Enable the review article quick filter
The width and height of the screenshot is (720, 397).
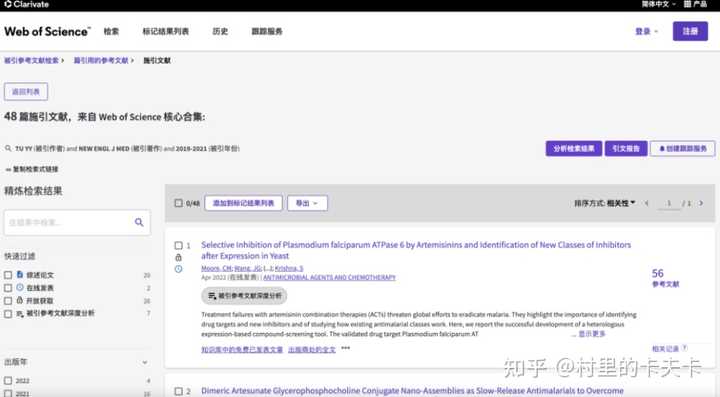(x=8, y=275)
